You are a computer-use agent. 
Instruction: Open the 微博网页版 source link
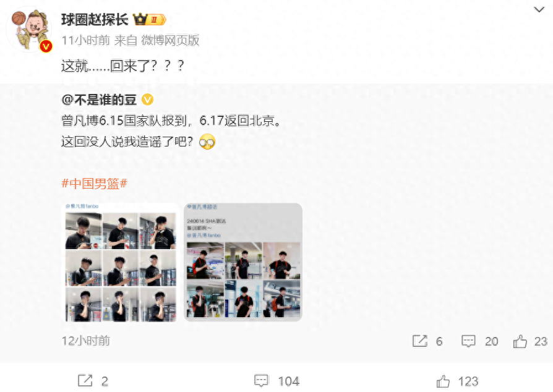click(x=170, y=40)
